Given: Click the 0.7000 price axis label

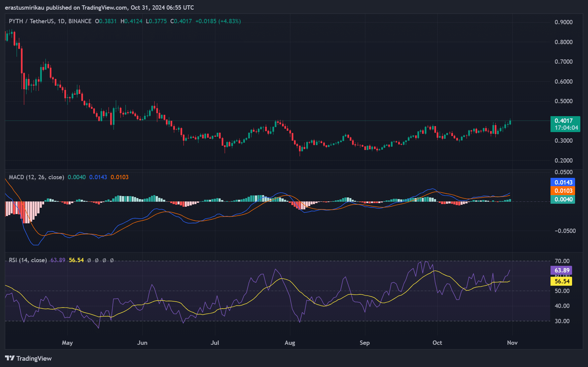Looking at the screenshot, I should point(563,62).
